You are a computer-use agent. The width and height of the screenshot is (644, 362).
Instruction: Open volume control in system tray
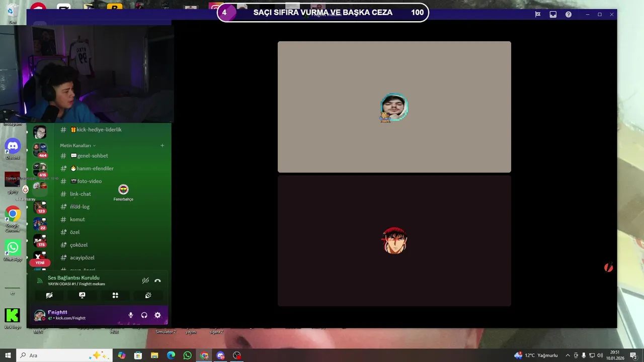[x=600, y=355]
